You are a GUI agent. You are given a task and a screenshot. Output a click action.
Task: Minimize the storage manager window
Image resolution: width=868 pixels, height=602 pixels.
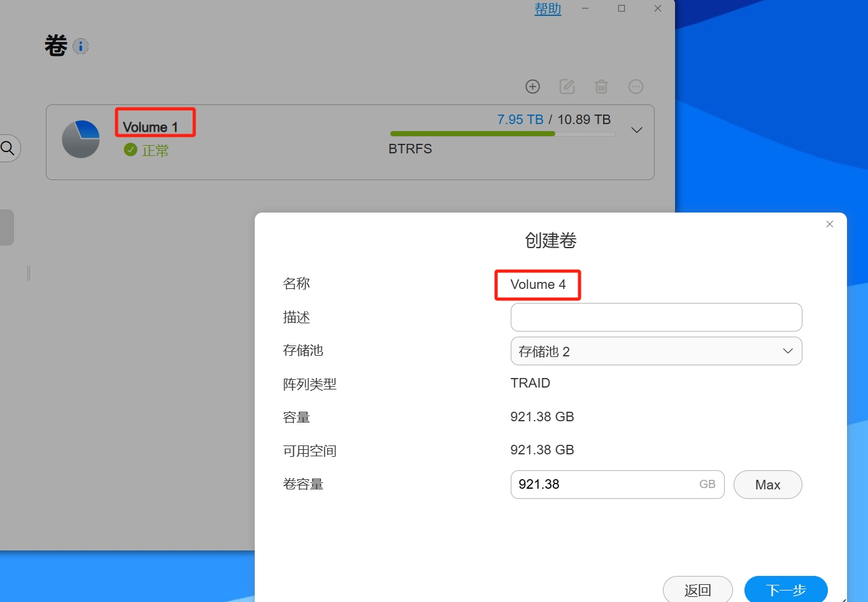click(x=585, y=8)
